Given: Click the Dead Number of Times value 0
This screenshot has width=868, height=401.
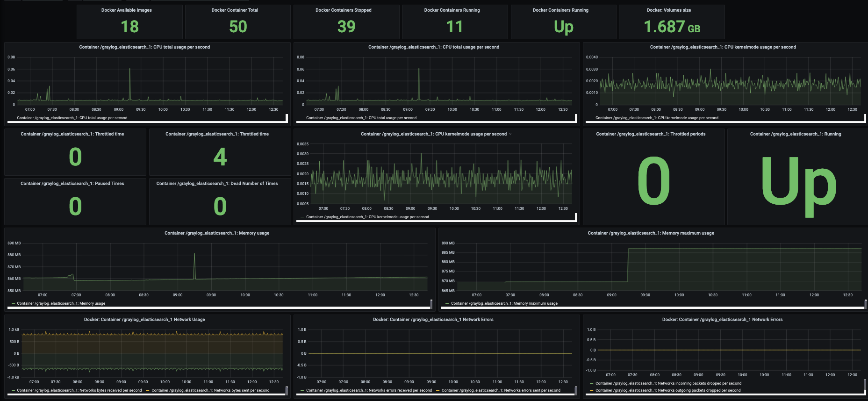Looking at the screenshot, I should point(220,206).
